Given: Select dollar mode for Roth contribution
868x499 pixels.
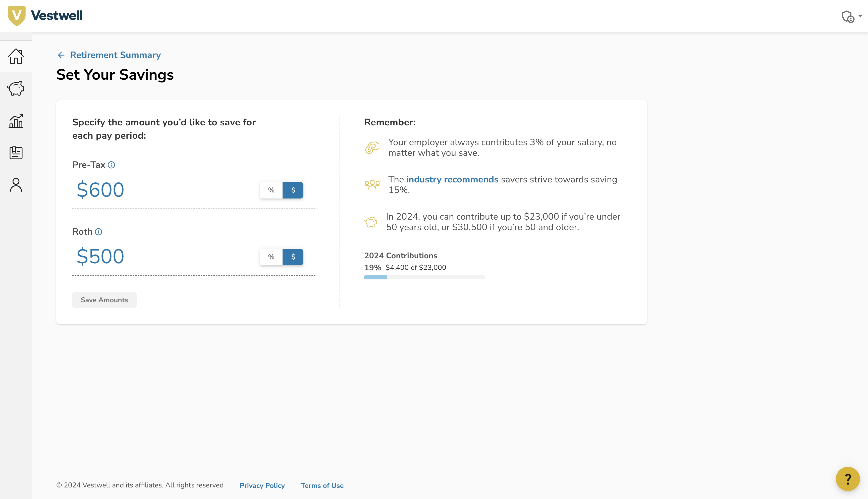Looking at the screenshot, I should point(293,257).
